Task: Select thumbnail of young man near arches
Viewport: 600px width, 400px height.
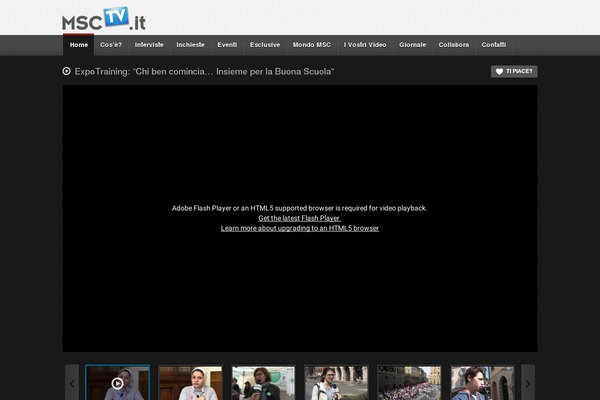Action: coord(482,382)
